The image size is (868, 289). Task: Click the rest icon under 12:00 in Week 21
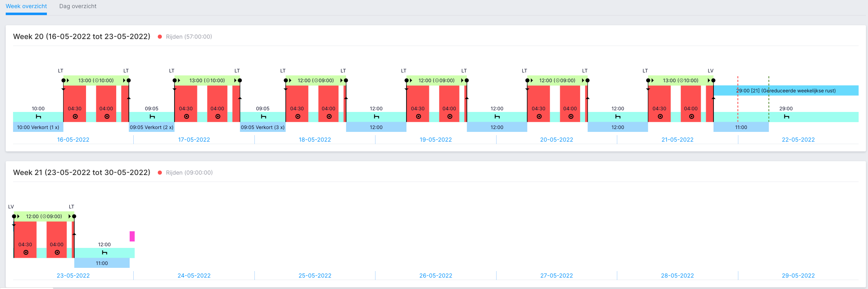tap(104, 253)
